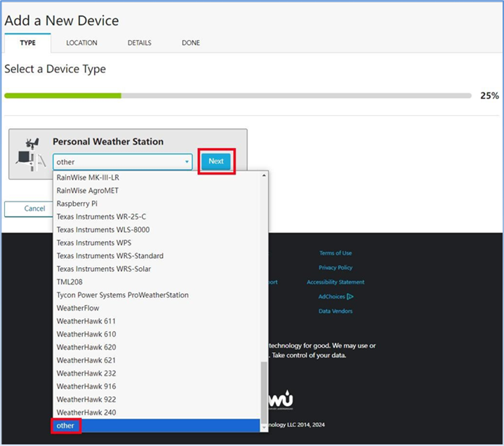Open the Data Vendors link

[336, 311]
